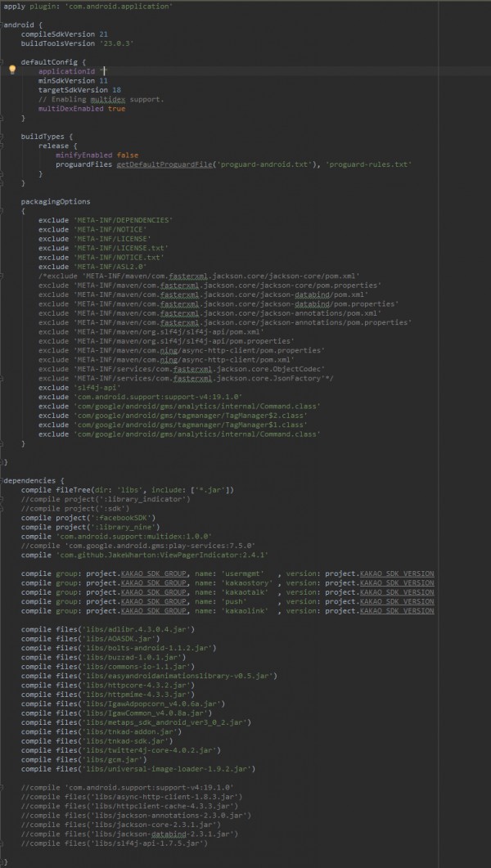Click exclude 'META-INF/DEPENDENCIES' line
The height and width of the screenshot is (868, 491).
[x=106, y=220]
